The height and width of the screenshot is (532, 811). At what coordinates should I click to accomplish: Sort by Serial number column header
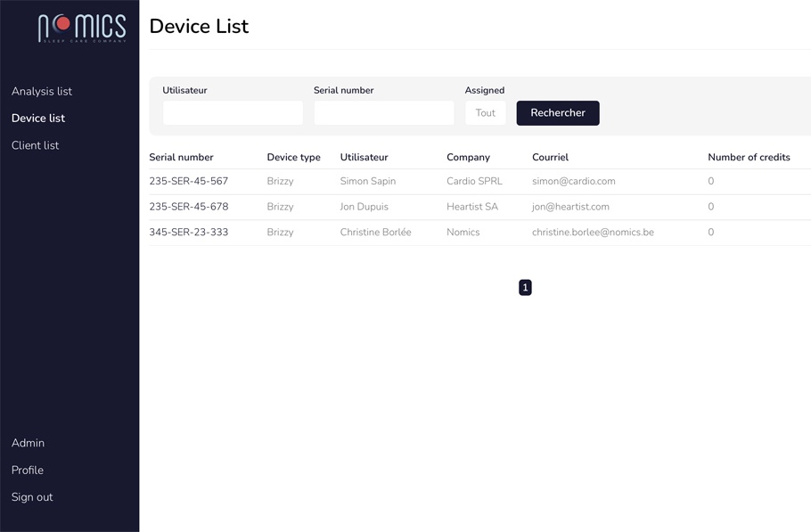tap(181, 157)
